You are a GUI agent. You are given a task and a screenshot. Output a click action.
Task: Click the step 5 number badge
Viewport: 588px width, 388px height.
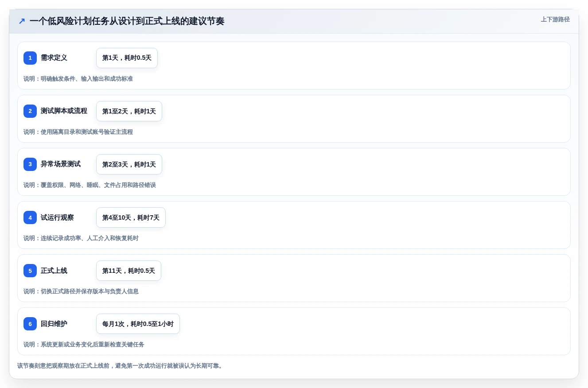coord(30,271)
